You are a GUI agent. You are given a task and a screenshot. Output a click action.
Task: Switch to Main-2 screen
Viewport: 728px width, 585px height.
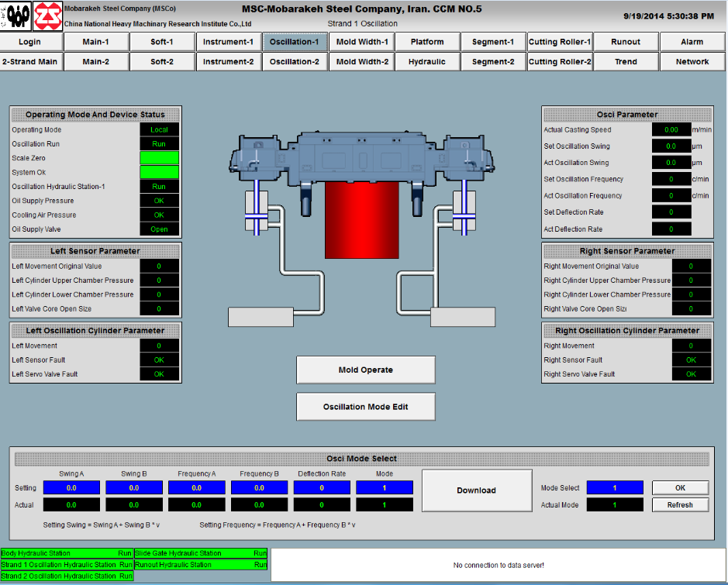[x=96, y=62]
